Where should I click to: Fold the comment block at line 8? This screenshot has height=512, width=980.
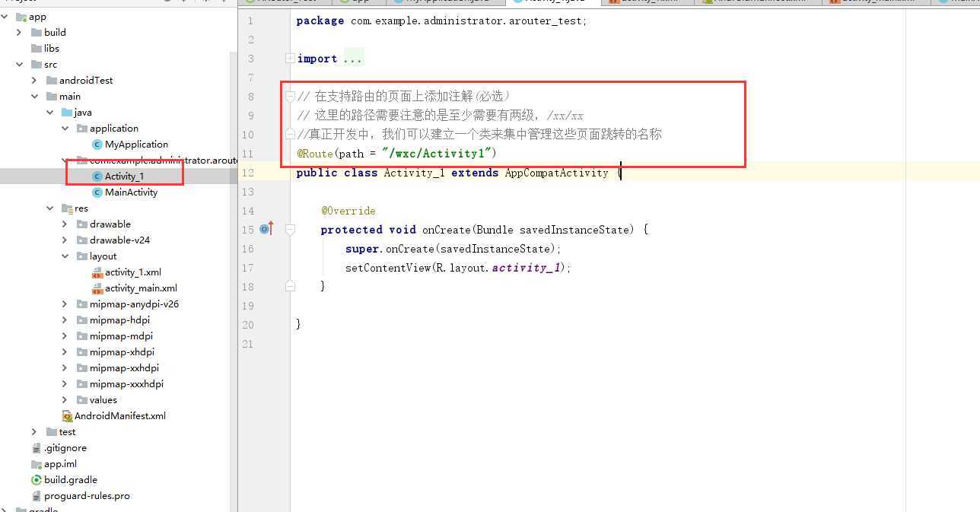(x=290, y=97)
